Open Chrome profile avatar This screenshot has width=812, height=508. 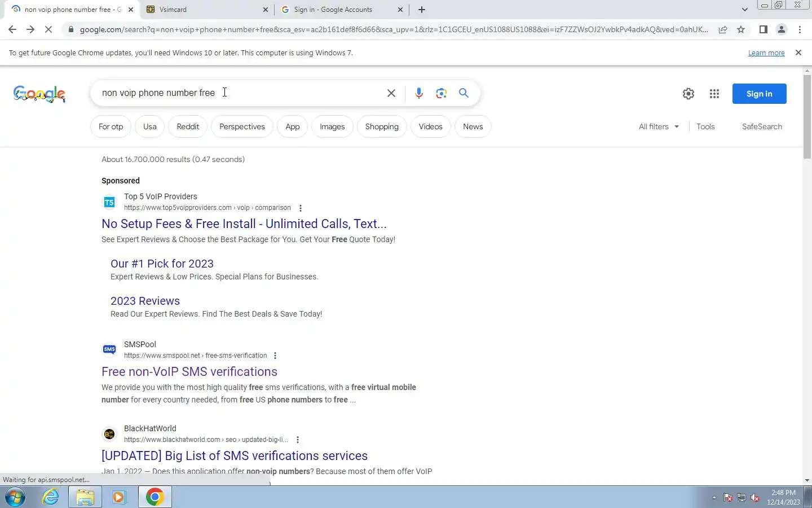(782, 29)
